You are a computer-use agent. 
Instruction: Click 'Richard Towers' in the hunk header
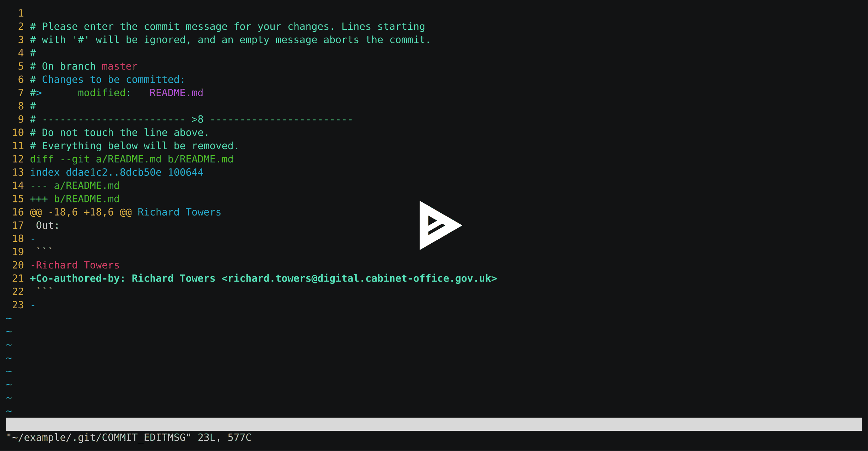tap(179, 212)
